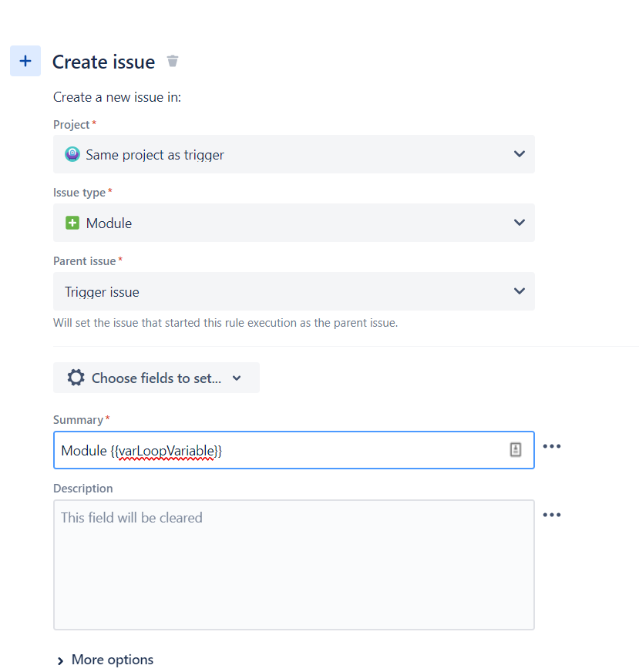Click the green Module issue type icon
Image resolution: width=639 pixels, height=672 pixels.
(x=72, y=223)
